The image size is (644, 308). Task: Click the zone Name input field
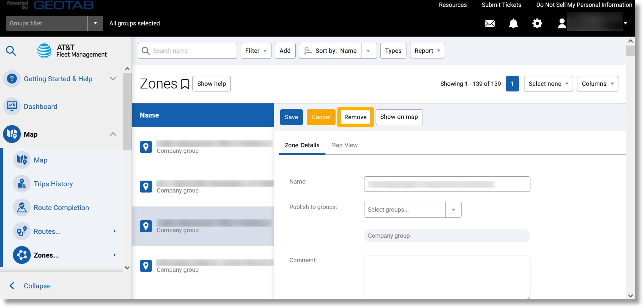tap(447, 184)
